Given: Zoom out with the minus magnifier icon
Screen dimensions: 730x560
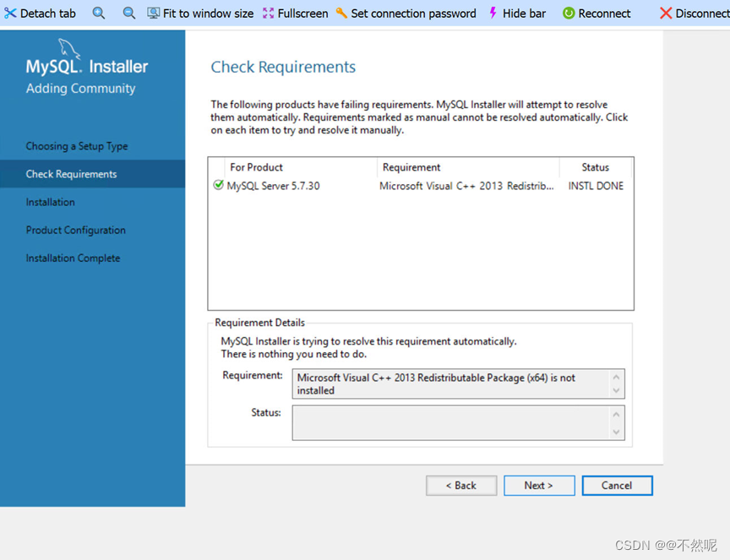Looking at the screenshot, I should point(129,13).
